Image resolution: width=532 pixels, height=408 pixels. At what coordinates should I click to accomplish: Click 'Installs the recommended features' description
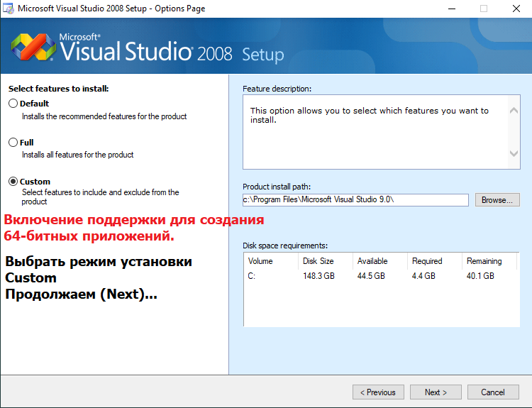(x=104, y=116)
